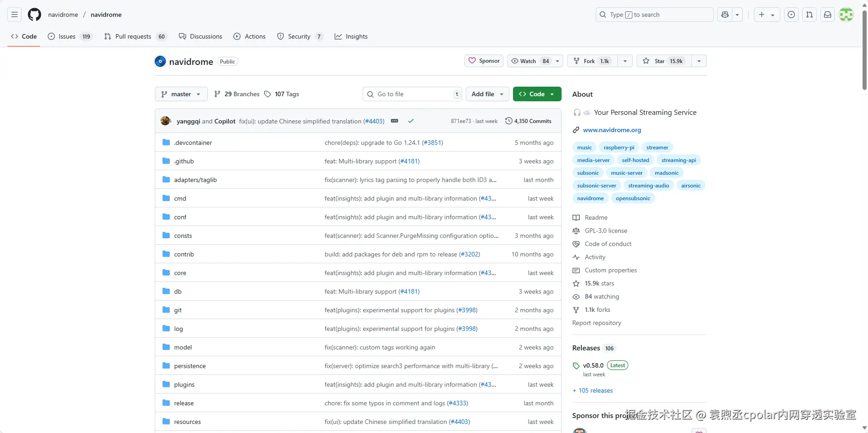Open user profile avatar menu
This screenshot has height=433, width=868.
point(846,15)
